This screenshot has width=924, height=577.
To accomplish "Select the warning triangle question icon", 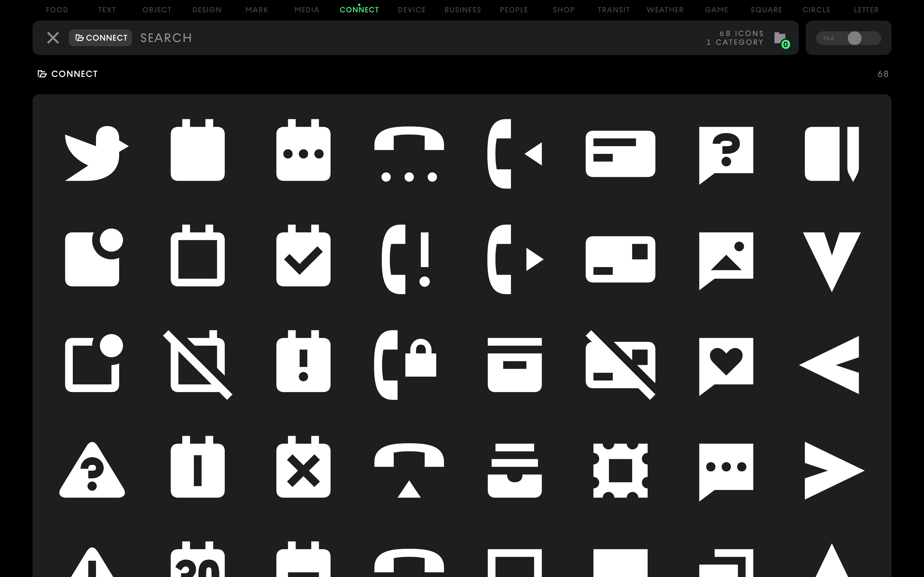I will [92, 470].
